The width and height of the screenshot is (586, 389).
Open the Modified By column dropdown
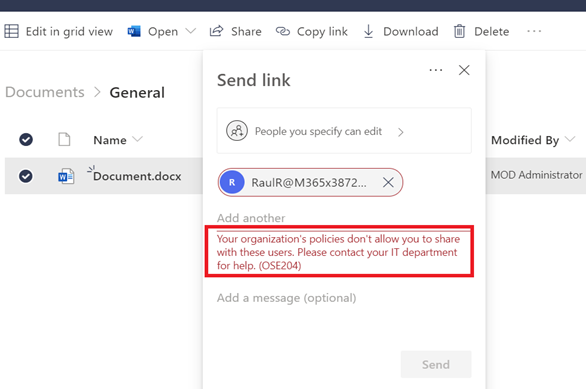[x=570, y=139]
